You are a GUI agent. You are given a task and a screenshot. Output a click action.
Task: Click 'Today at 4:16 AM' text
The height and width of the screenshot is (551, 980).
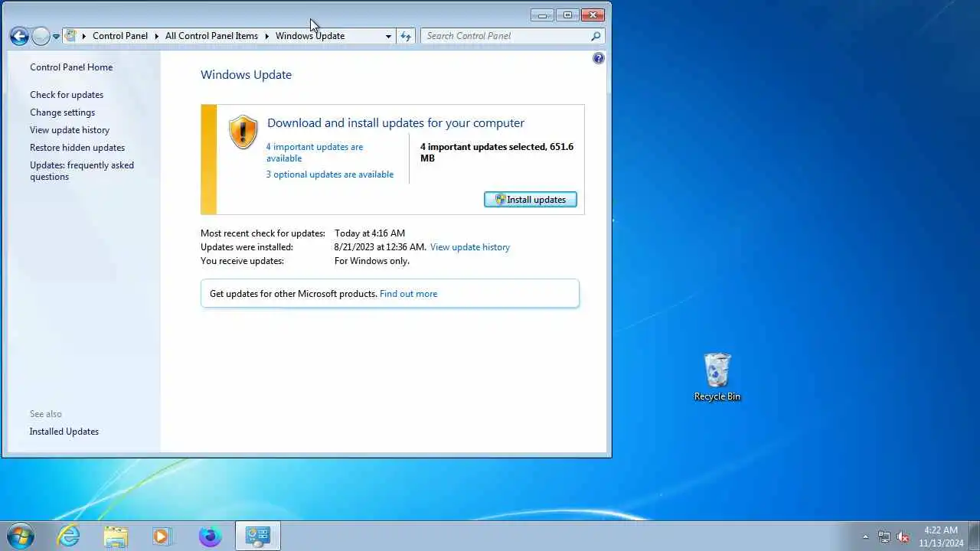click(x=370, y=233)
